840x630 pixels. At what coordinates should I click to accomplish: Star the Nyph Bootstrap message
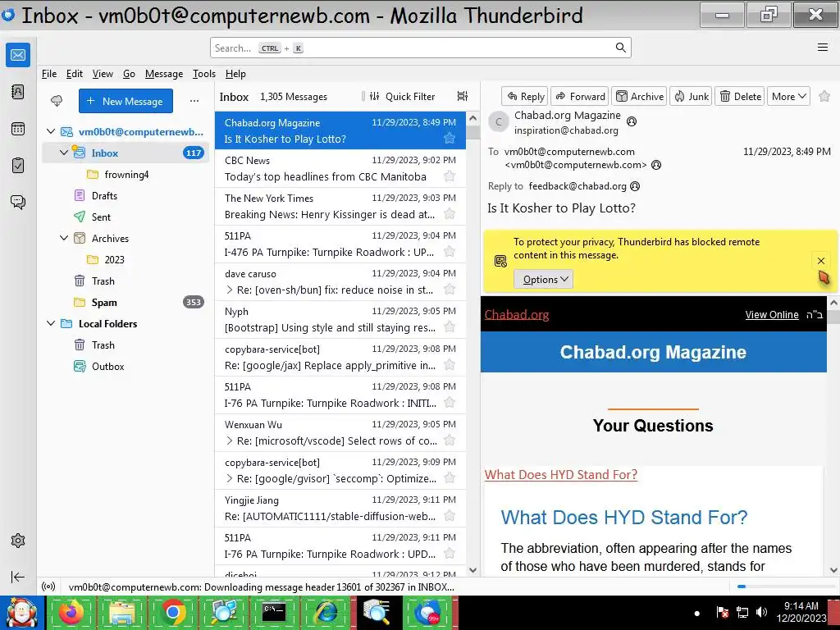450,327
